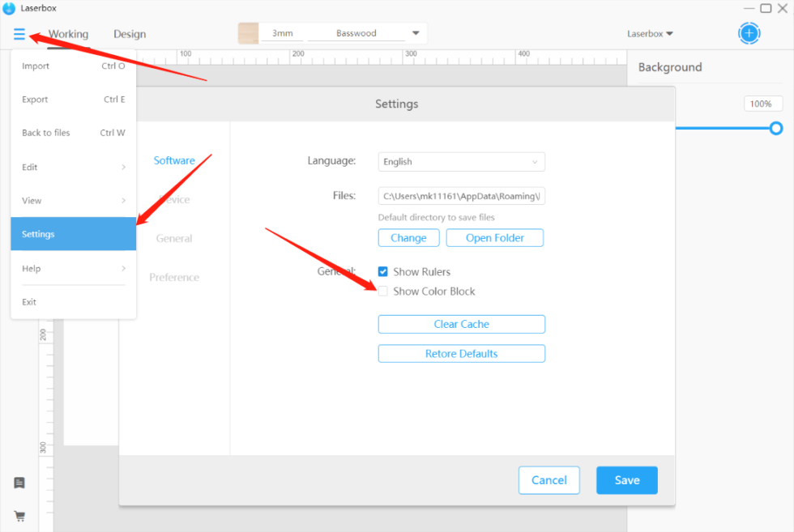Open the Software settings section
This screenshot has height=532, width=794.
pyautogui.click(x=174, y=160)
